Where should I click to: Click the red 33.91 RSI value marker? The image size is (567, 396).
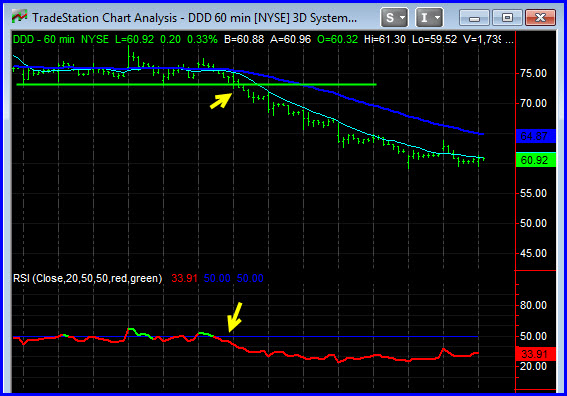(536, 354)
